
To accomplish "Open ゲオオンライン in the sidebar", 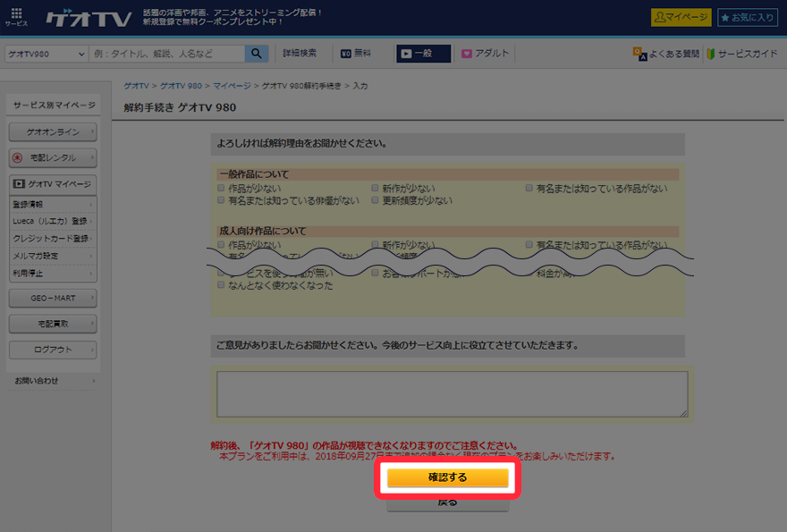I will coord(53,132).
